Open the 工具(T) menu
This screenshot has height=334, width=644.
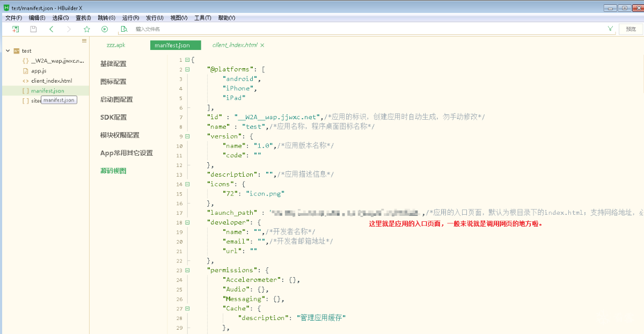[202, 18]
